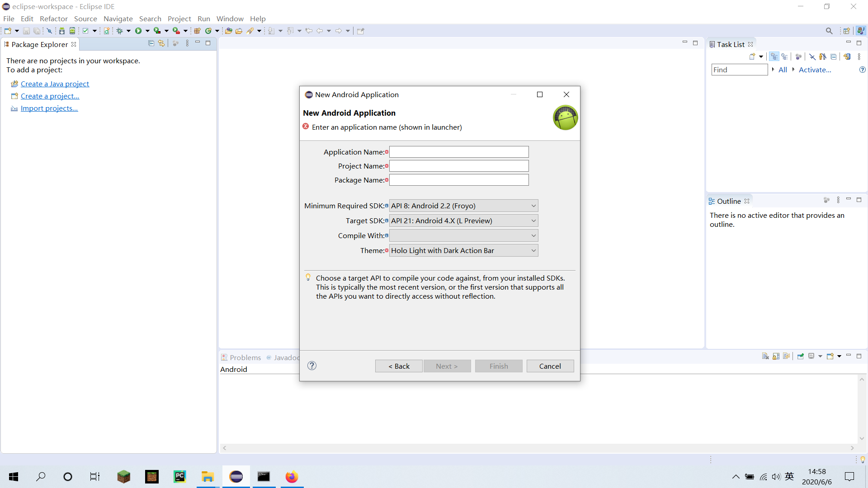The width and height of the screenshot is (868, 488).
Task: Click Pin Console icon in bottom panel
Action: (800, 356)
